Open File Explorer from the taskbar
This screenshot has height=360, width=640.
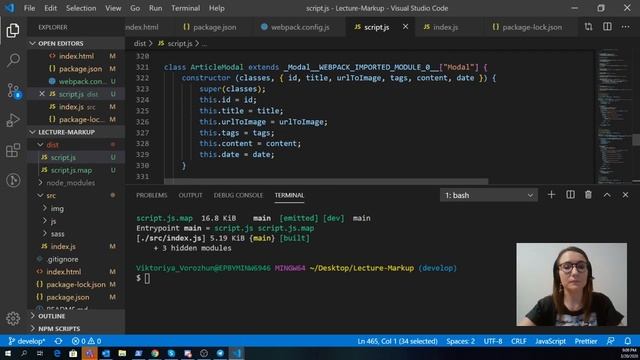(122, 353)
